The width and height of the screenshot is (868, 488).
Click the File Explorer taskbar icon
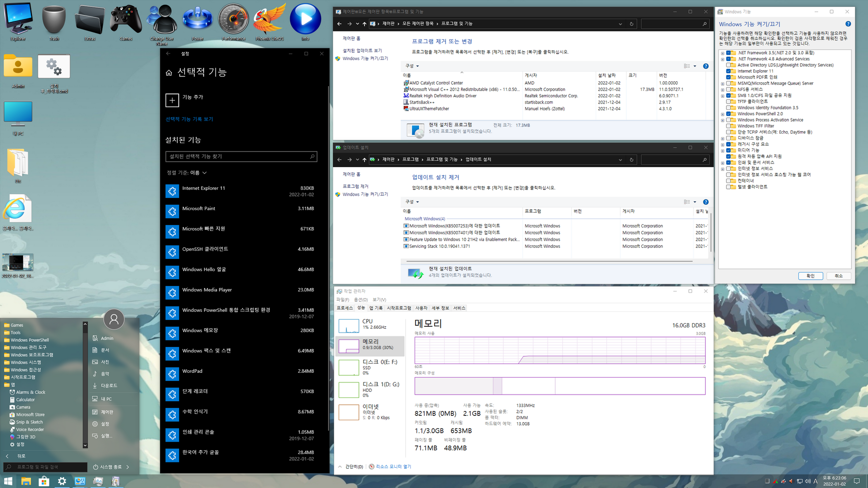point(26,481)
